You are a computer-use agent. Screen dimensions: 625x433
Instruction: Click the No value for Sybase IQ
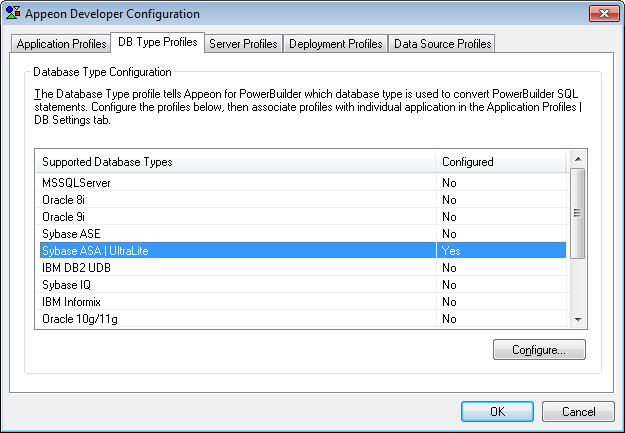click(449, 285)
